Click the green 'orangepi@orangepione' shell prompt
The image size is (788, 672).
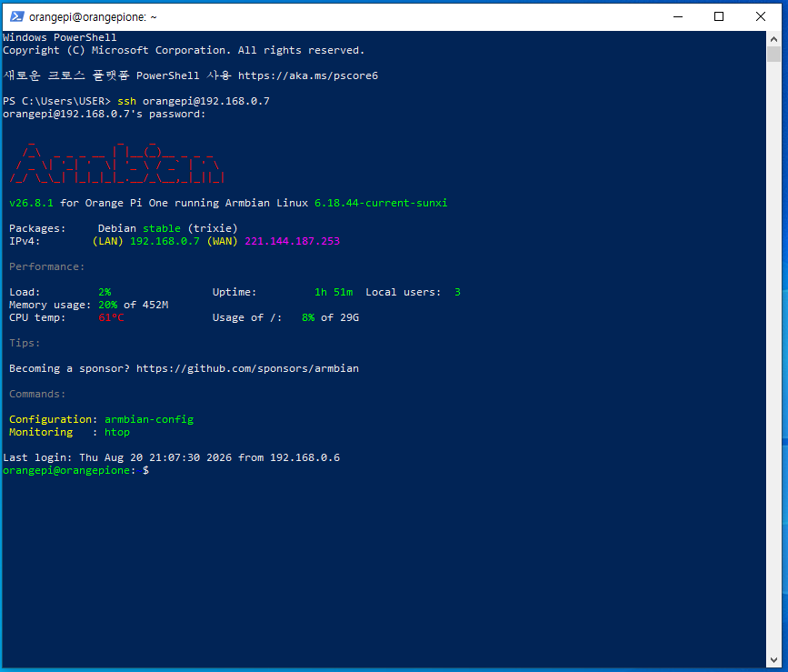click(x=66, y=470)
